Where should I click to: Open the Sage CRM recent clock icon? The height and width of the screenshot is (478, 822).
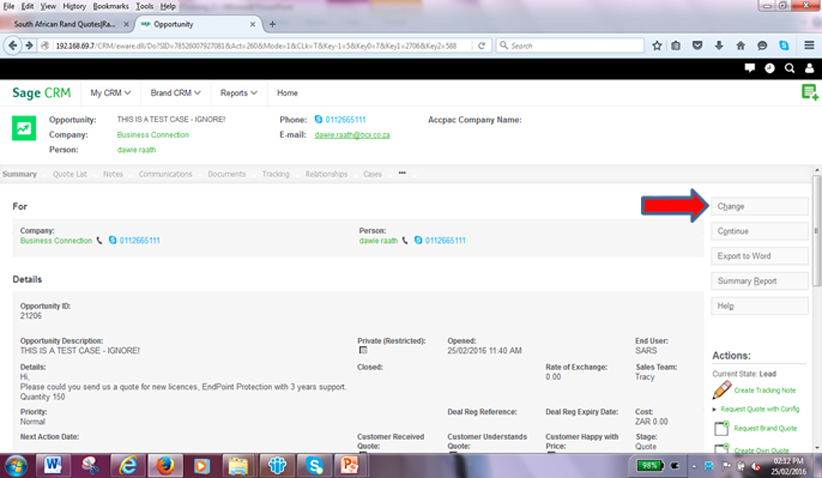(770, 68)
